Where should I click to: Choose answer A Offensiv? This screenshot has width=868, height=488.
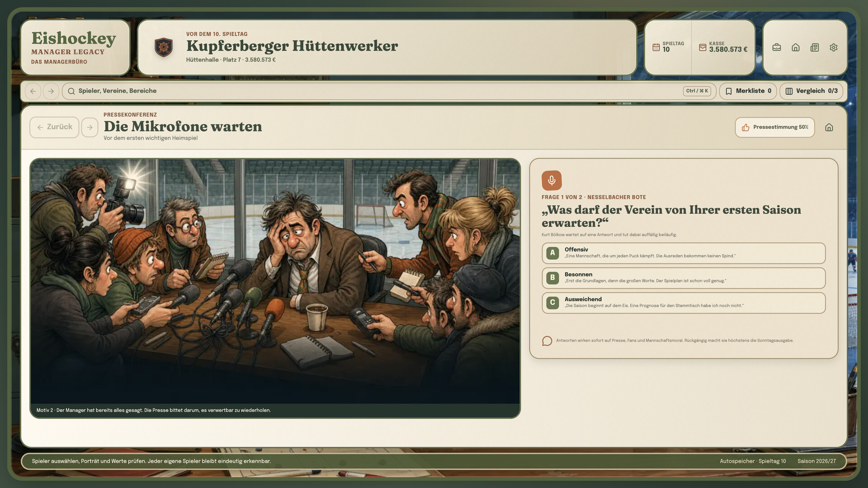684,253
